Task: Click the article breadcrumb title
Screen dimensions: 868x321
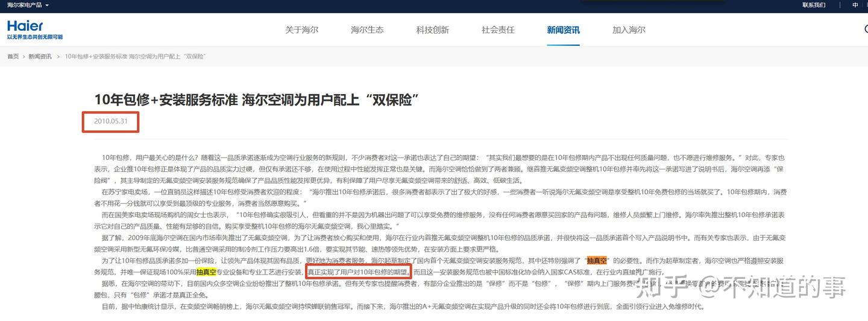Action: click(135, 56)
